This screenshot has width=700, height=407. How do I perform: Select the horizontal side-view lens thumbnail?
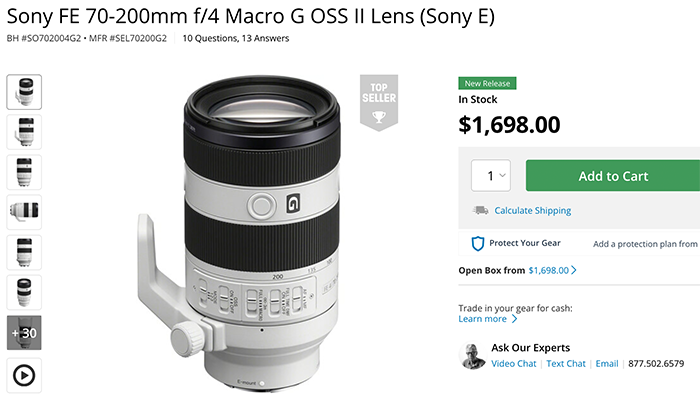(24, 212)
